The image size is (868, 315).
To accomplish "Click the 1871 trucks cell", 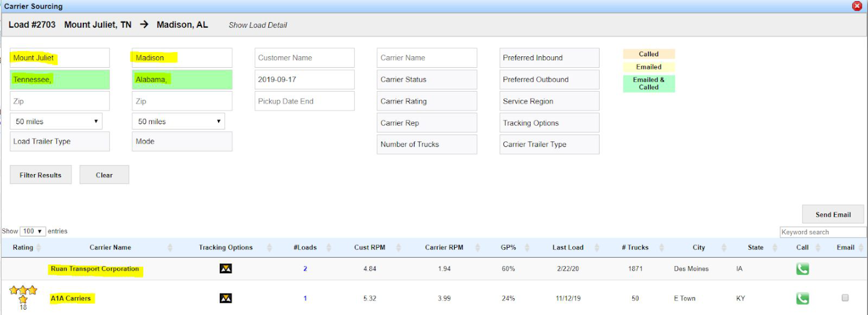I will tap(635, 269).
